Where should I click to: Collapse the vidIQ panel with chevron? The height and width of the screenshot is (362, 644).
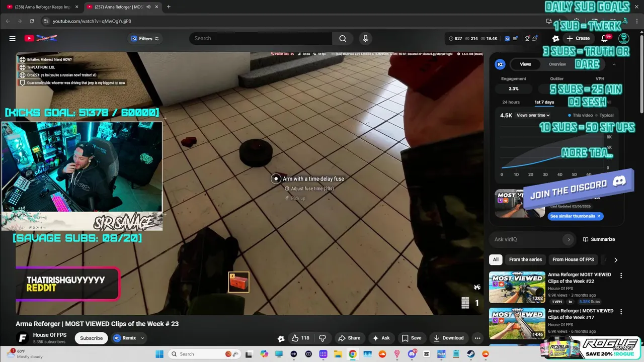(614, 64)
